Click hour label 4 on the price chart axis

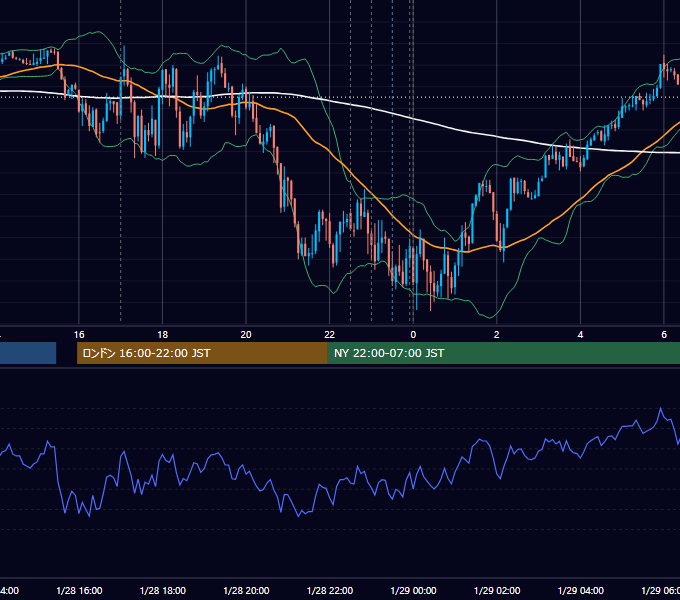(x=580, y=334)
